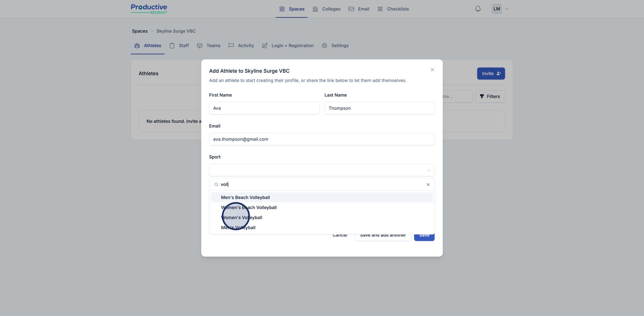Switch to the Teams tab

pos(208,46)
